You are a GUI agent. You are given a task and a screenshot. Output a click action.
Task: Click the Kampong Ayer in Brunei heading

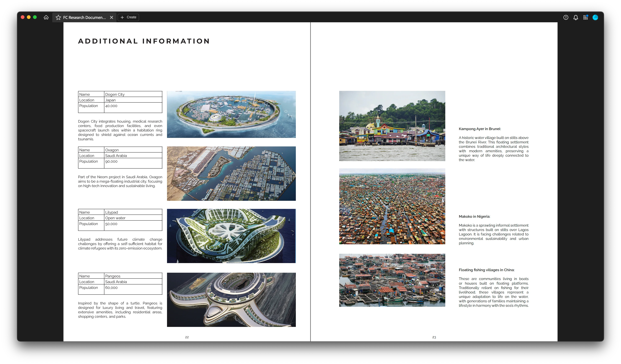(x=480, y=129)
